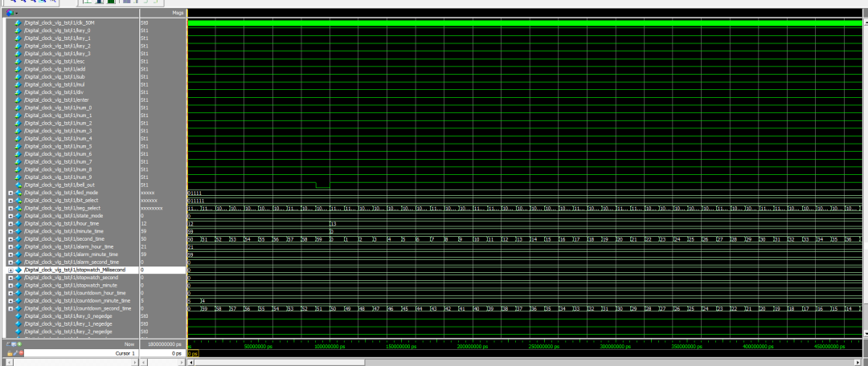The image size is (868, 366).
Task: Expand the seg_select bus signal
Action: pos(10,209)
